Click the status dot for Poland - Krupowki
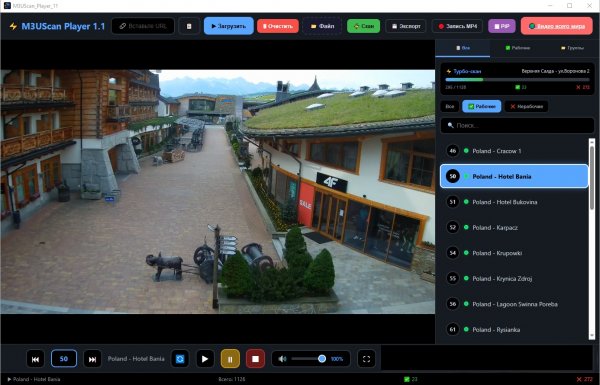 [466, 253]
